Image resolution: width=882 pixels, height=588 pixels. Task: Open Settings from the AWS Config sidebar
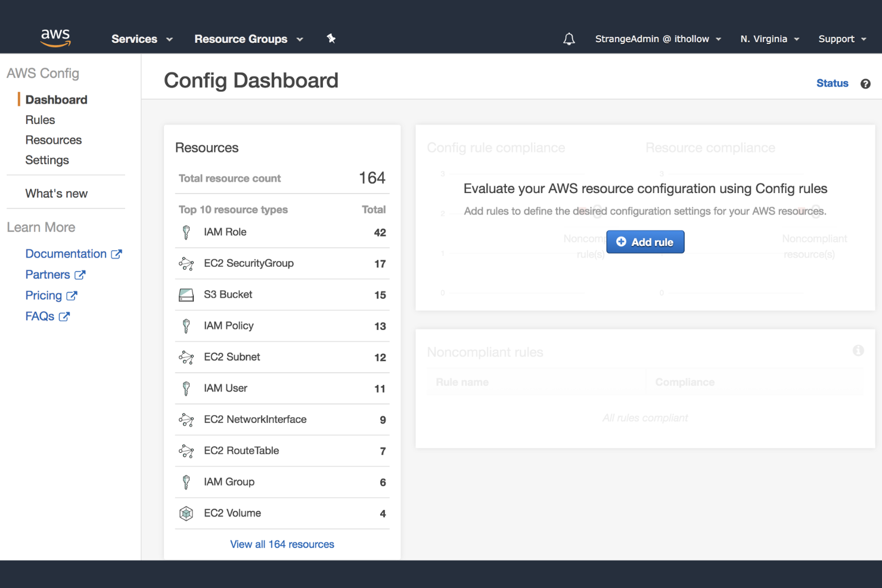pyautogui.click(x=47, y=160)
